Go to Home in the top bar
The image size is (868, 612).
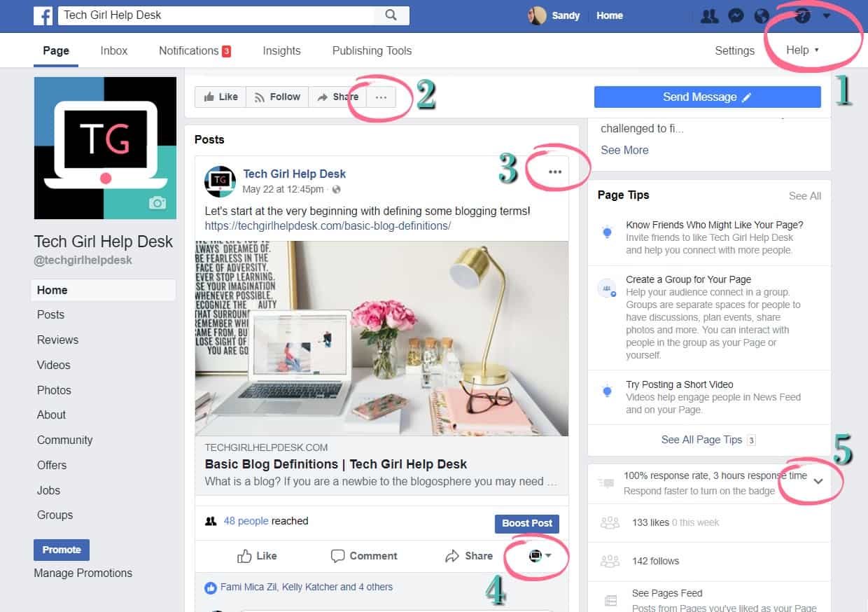tap(610, 15)
